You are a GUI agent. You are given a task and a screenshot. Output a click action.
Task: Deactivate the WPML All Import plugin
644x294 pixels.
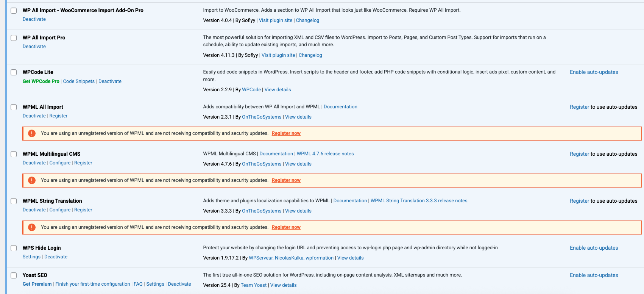(x=34, y=116)
